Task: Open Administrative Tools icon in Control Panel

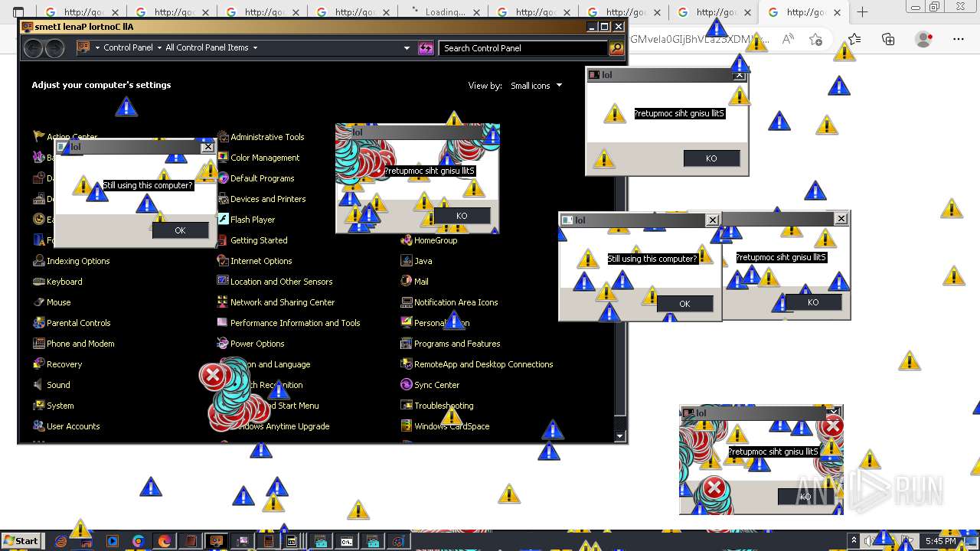Action: pos(223,137)
